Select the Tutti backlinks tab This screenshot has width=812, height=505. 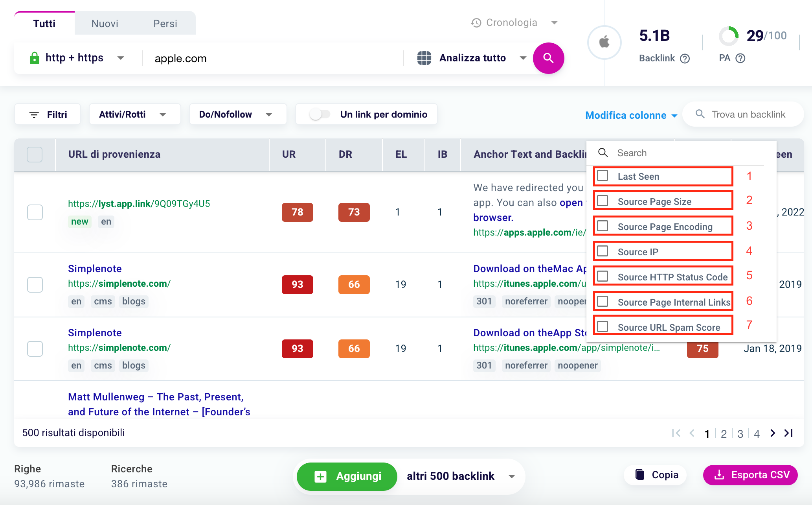click(44, 23)
